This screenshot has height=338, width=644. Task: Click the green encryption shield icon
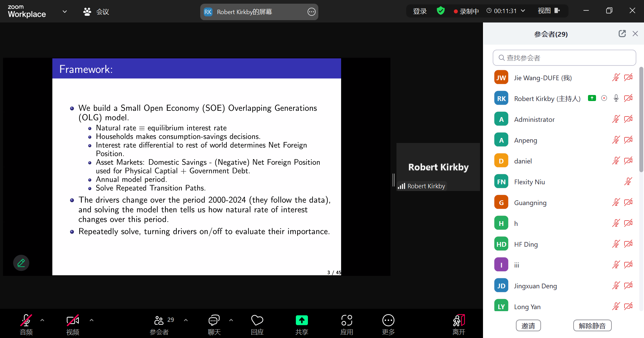pos(440,11)
